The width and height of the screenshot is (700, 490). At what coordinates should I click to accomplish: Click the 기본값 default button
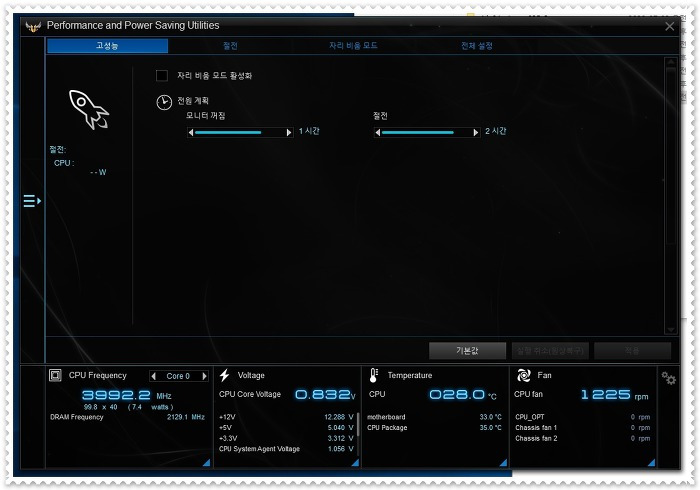[467, 351]
